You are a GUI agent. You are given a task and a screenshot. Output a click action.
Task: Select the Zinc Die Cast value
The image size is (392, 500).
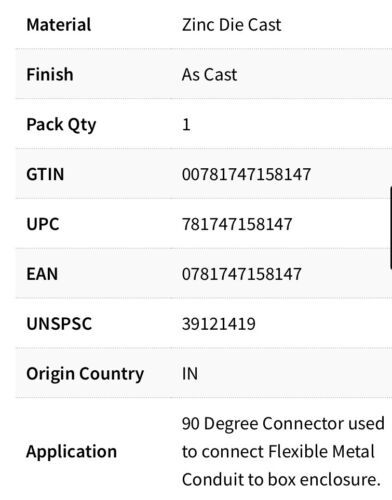(232, 25)
